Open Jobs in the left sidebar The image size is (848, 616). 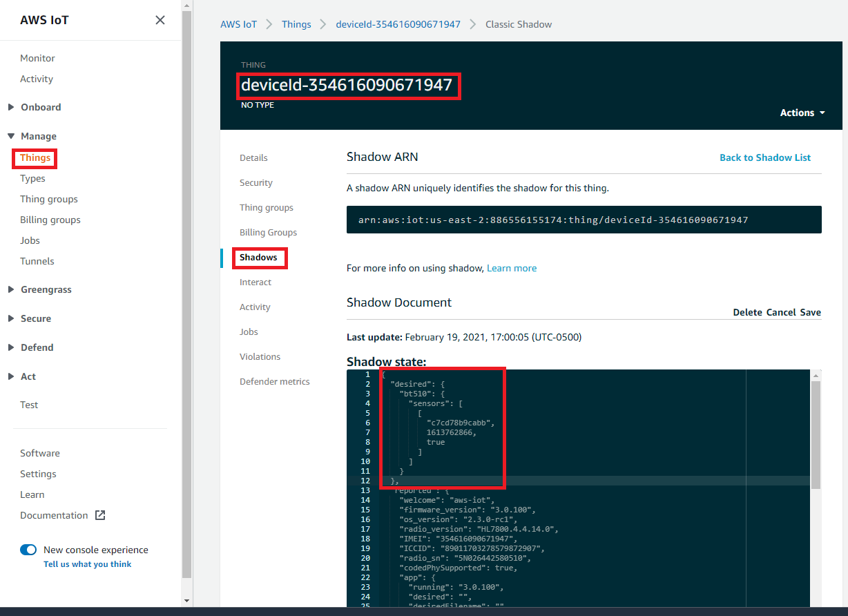[30, 240]
